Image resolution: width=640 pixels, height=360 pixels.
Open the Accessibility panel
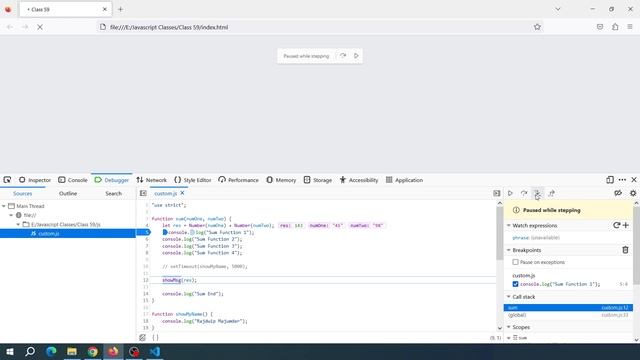click(x=359, y=180)
